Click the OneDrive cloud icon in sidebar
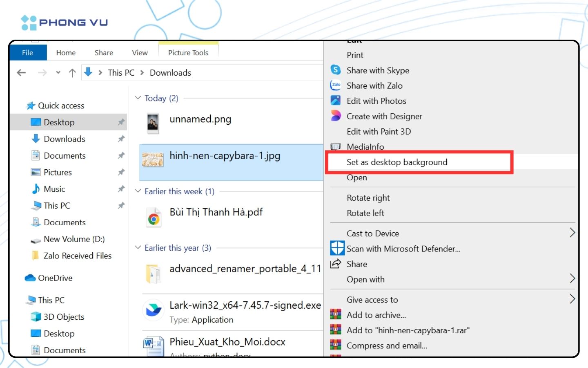 [x=30, y=278]
